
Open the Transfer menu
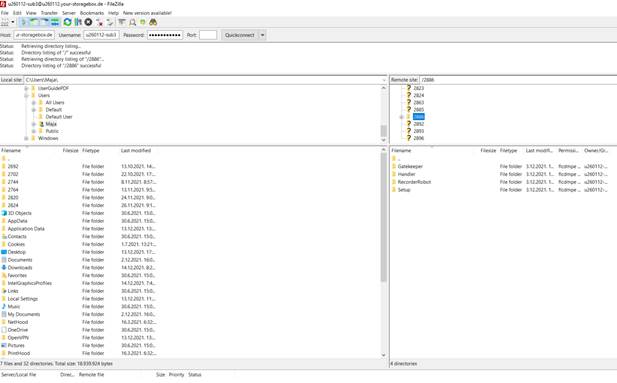[x=49, y=13]
